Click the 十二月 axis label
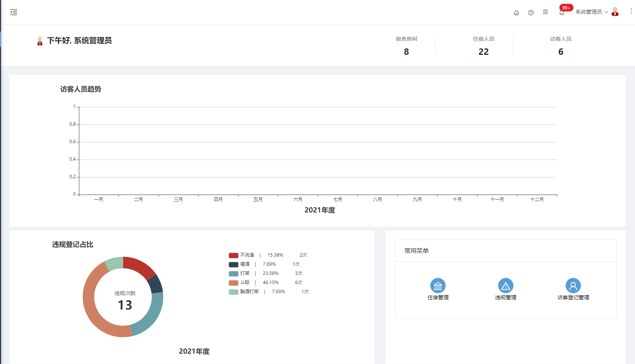This screenshot has height=364, width=635. (537, 200)
